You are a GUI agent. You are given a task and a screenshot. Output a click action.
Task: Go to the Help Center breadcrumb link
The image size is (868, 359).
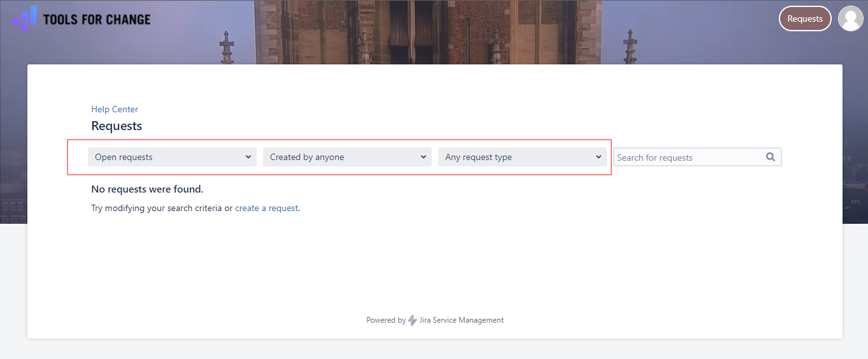tap(115, 109)
